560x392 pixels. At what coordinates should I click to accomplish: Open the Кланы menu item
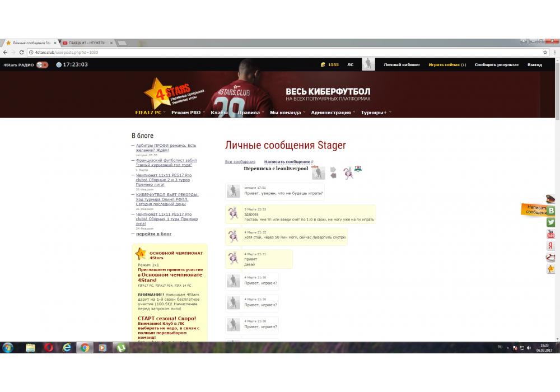(x=219, y=113)
